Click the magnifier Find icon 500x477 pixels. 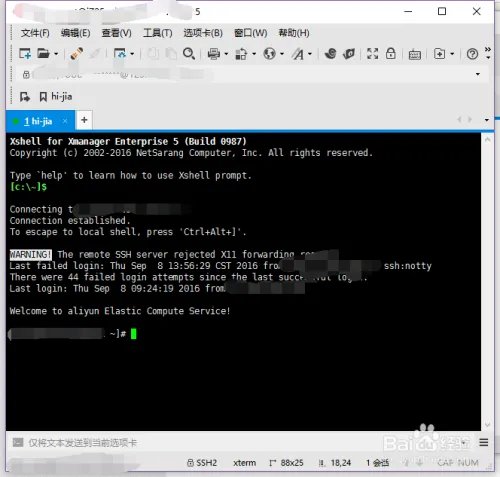189,53
